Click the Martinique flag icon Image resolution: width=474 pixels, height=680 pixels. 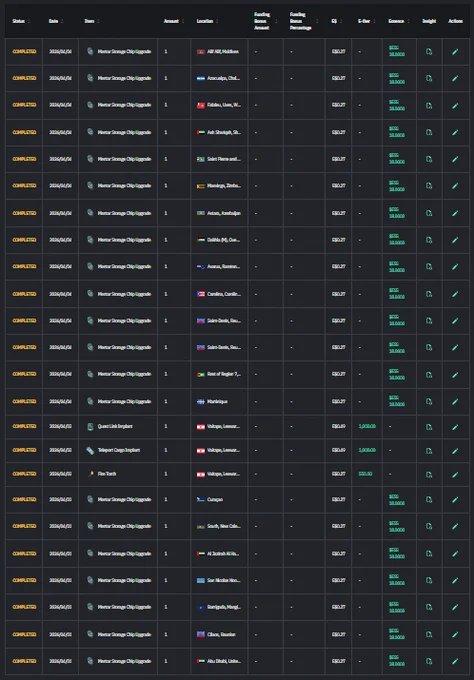click(200, 402)
